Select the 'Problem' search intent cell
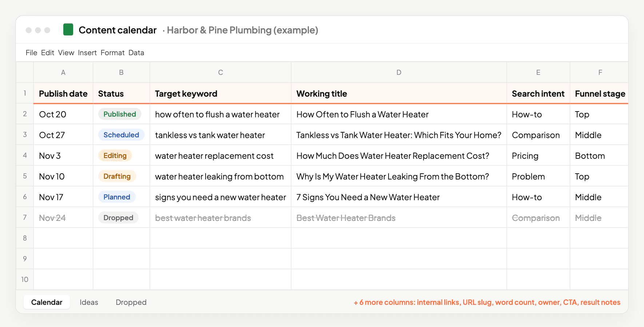Viewport: 644px width, 327px height. 538,176
